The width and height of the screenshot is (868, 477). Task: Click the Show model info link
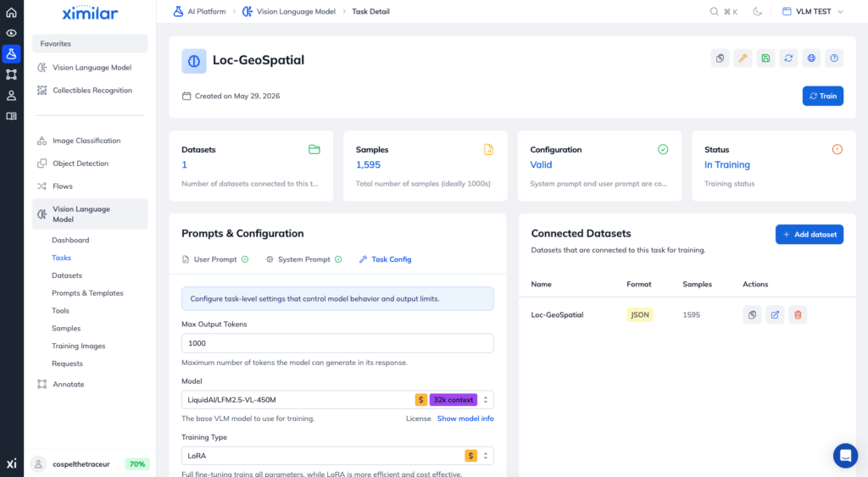pyautogui.click(x=465, y=419)
